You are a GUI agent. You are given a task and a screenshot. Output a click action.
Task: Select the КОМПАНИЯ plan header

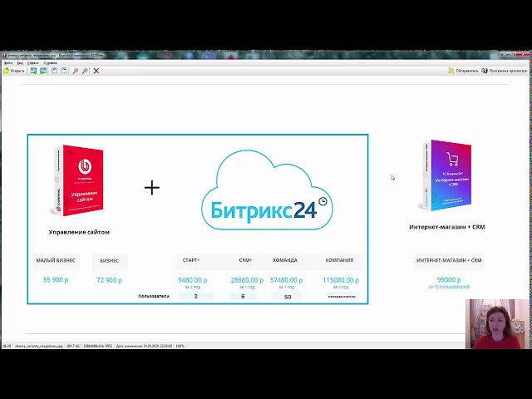point(339,260)
